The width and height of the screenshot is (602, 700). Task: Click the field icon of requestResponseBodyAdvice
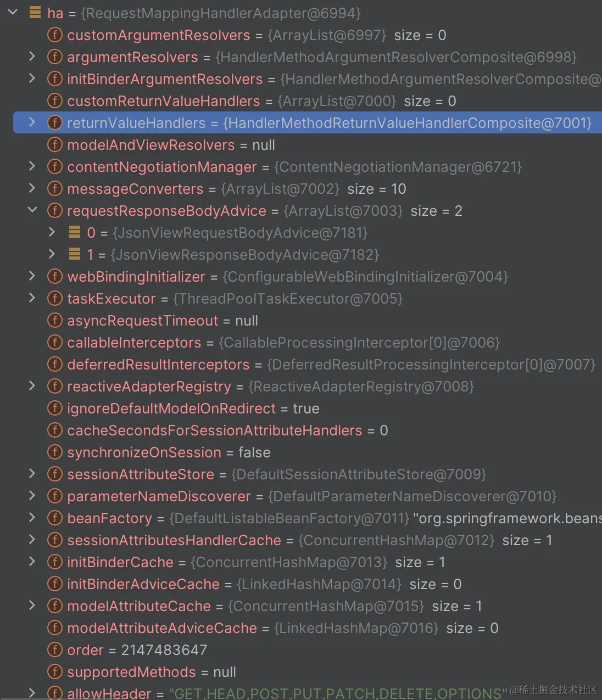55,211
